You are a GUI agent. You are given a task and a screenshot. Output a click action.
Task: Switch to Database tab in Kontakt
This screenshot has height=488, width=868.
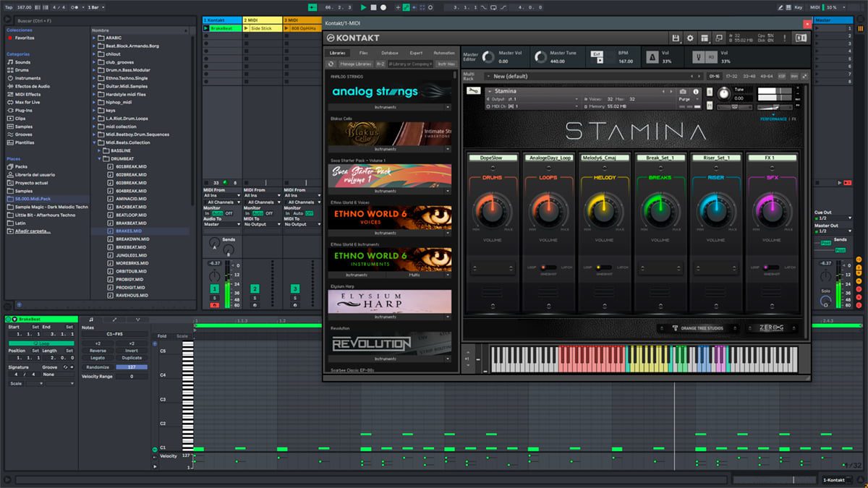point(390,53)
